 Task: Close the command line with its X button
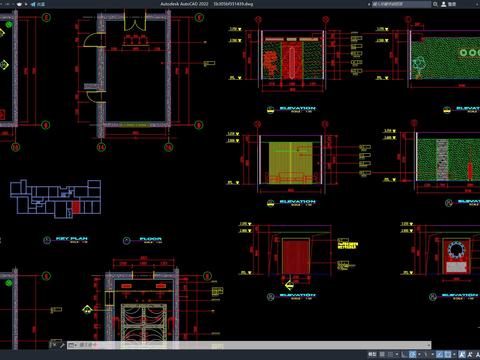tap(54, 345)
